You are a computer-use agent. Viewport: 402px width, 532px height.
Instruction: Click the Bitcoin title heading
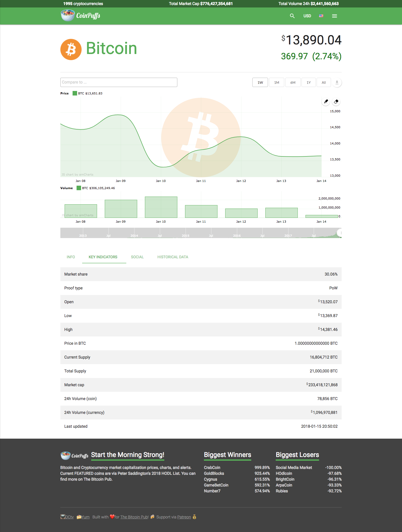pyautogui.click(x=111, y=48)
